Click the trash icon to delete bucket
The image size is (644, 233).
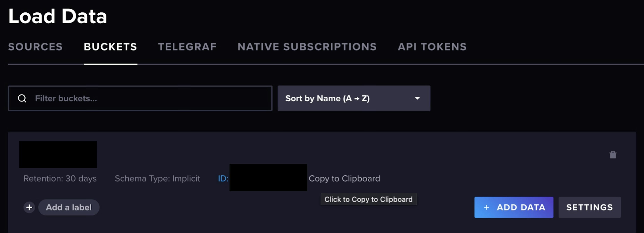(613, 155)
